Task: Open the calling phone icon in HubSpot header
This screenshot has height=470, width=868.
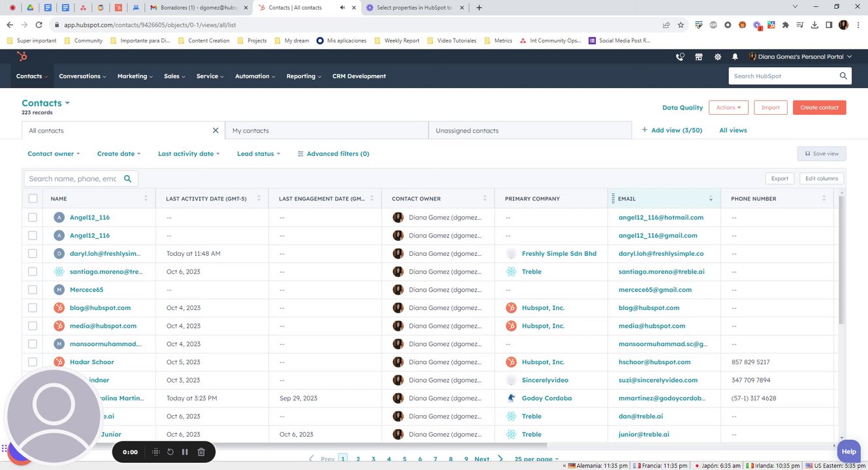Action: [x=680, y=57]
